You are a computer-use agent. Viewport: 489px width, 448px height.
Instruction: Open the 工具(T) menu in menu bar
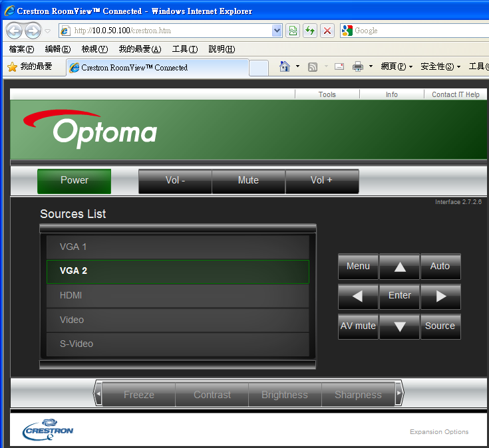pyautogui.click(x=185, y=49)
